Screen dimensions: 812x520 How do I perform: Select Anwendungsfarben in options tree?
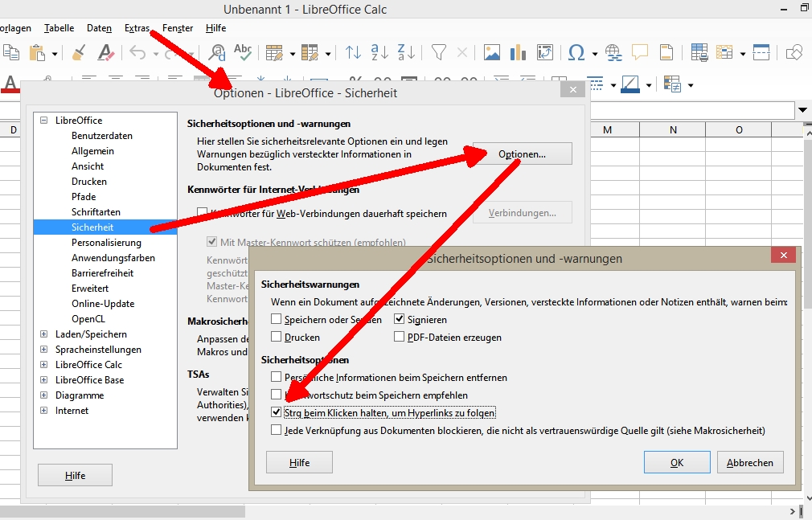(x=113, y=258)
